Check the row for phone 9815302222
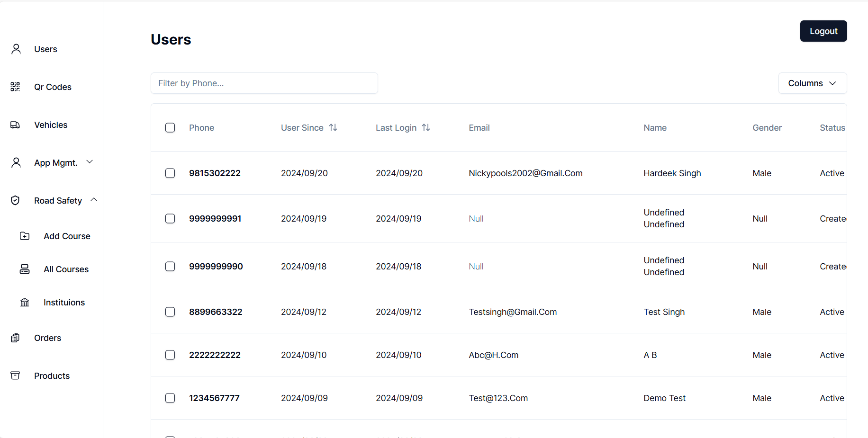 pyautogui.click(x=170, y=173)
